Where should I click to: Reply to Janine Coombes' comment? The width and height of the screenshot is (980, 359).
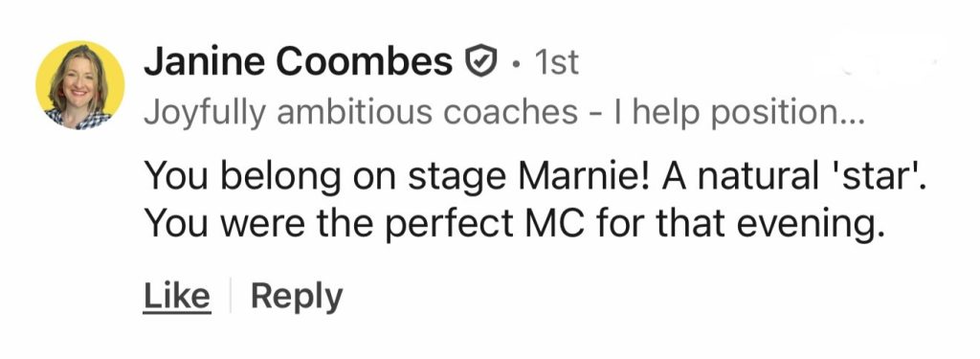tap(297, 297)
